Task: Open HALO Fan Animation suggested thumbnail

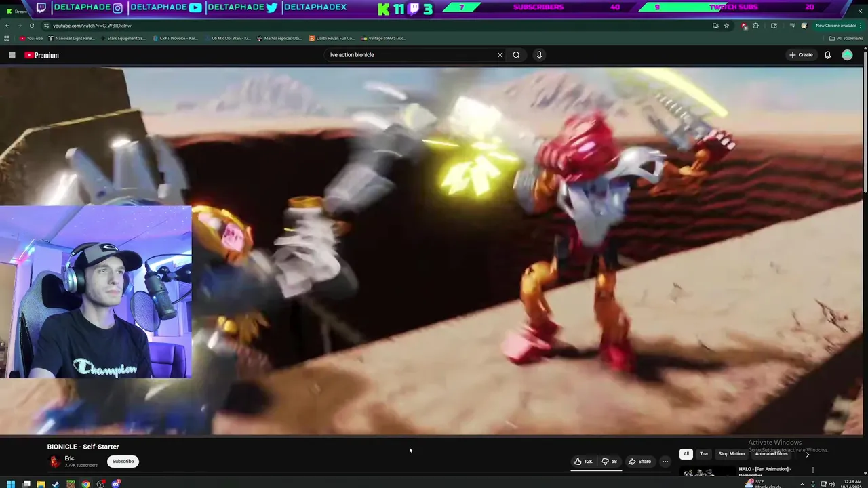Action: point(707,471)
